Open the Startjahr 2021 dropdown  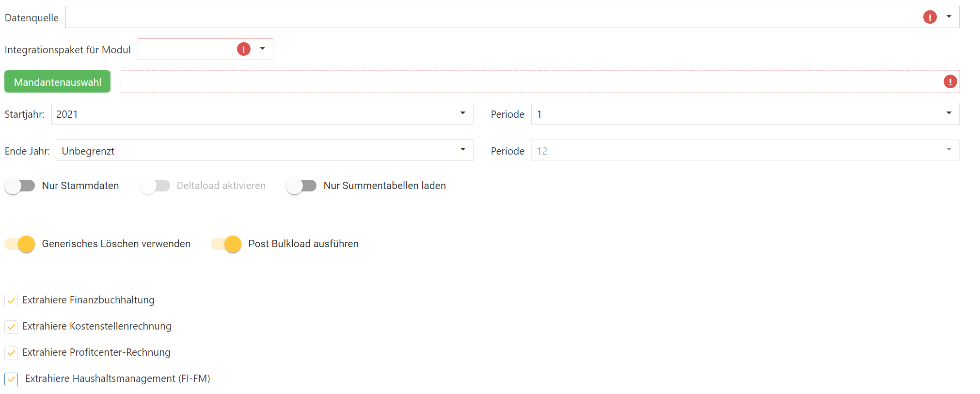coord(463,113)
